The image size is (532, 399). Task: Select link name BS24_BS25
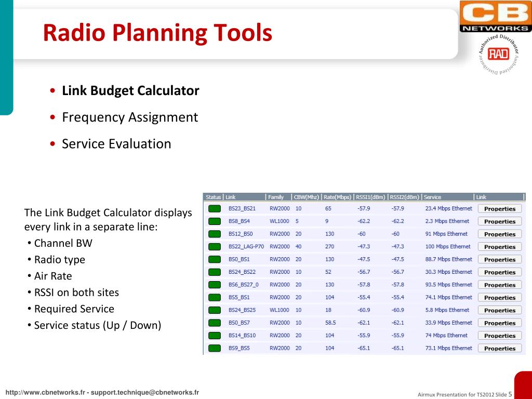[242, 310]
